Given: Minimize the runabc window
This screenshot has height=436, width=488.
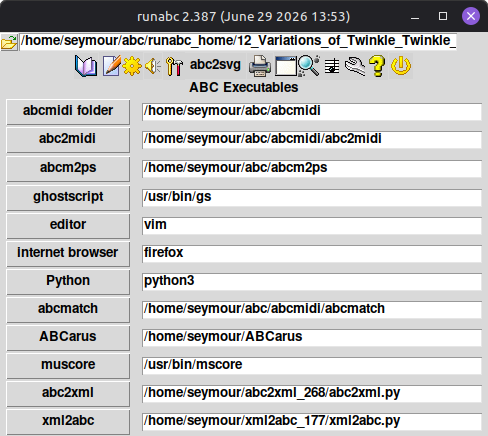Looking at the screenshot, I should click(415, 17).
